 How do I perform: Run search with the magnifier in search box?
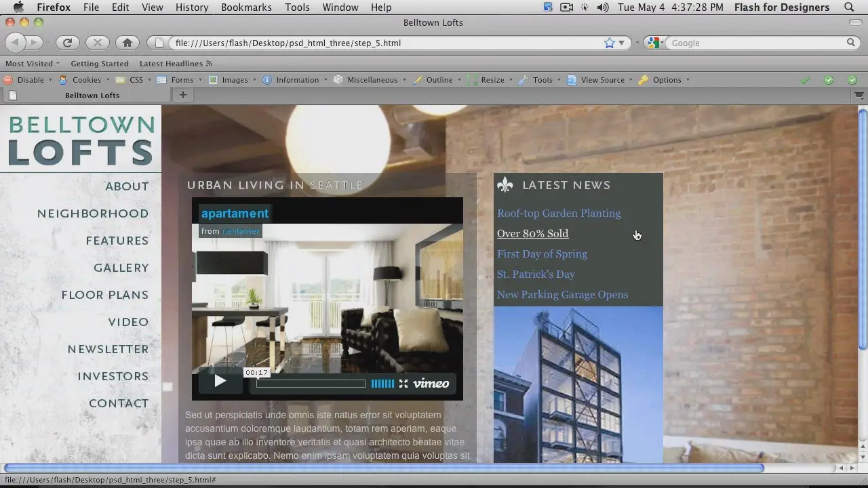tap(850, 43)
